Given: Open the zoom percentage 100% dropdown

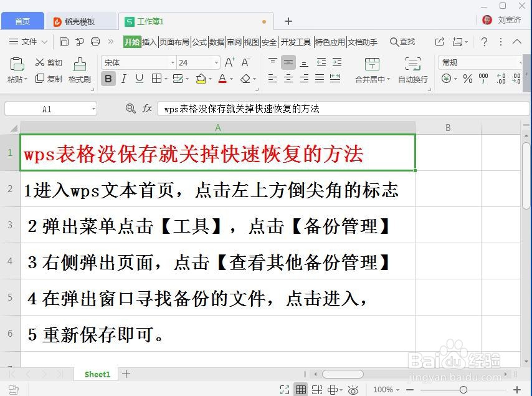Looking at the screenshot, I should [386, 390].
